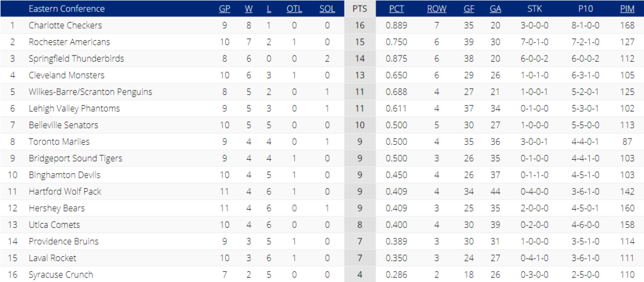This screenshot has height=282, width=644.
Task: Select Eastern Conference header label
Action: [67, 9]
